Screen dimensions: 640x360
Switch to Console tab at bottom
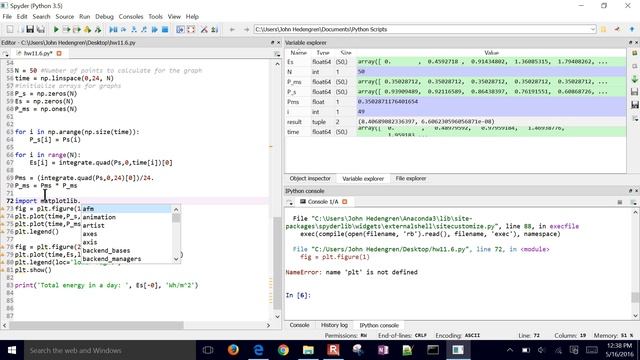[x=299, y=325]
